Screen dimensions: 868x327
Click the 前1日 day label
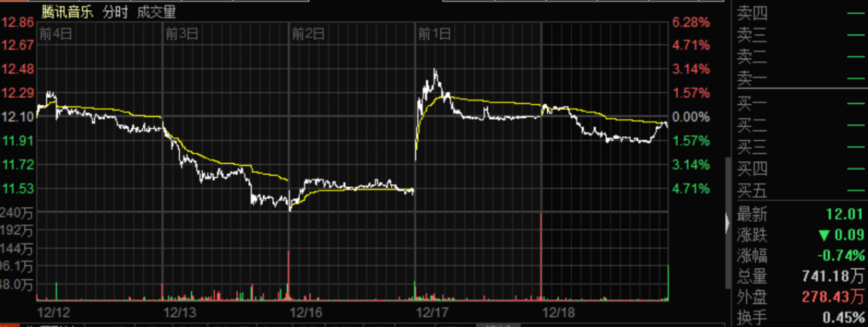pyautogui.click(x=434, y=34)
